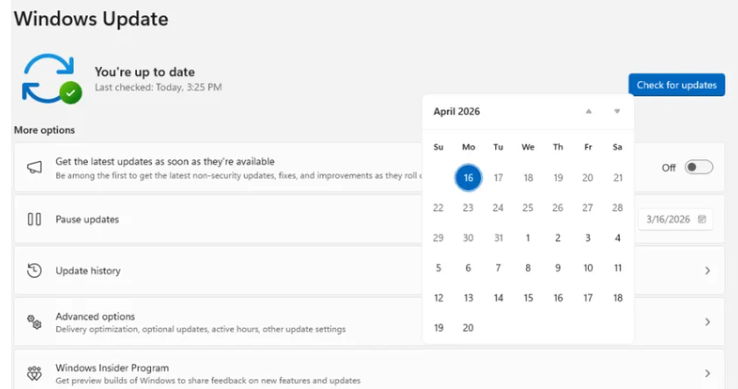Click the Check for updates button
Screen dimensions: 738x389
point(677,85)
